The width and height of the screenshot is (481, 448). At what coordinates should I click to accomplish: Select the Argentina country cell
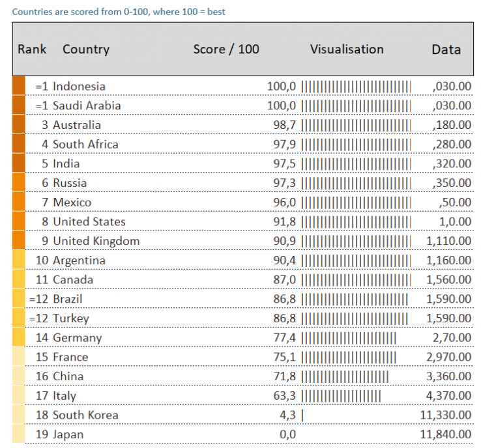click(x=79, y=260)
